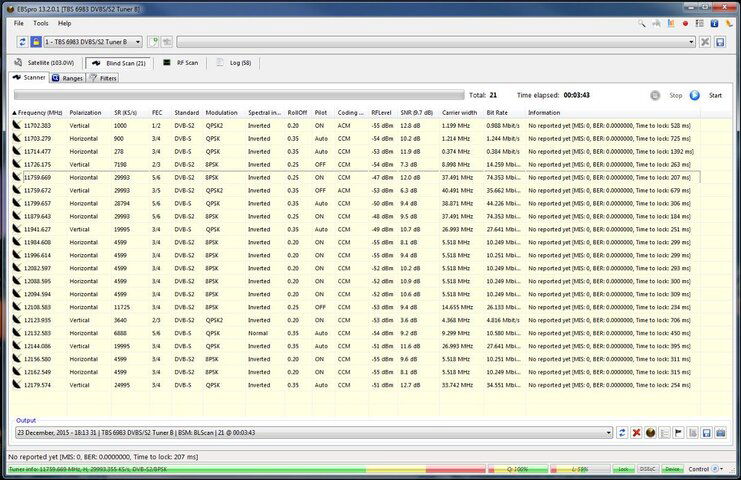Toggle the Lock status indicator

pyautogui.click(x=623, y=468)
